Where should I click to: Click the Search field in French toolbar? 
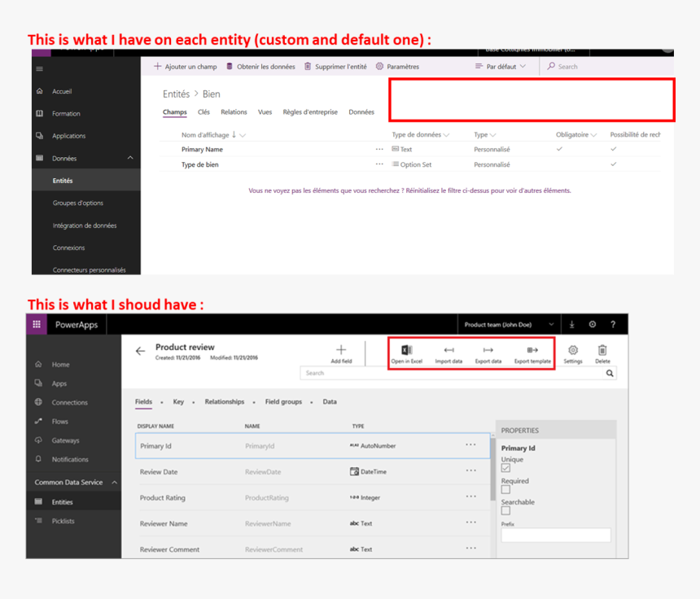tap(607, 67)
